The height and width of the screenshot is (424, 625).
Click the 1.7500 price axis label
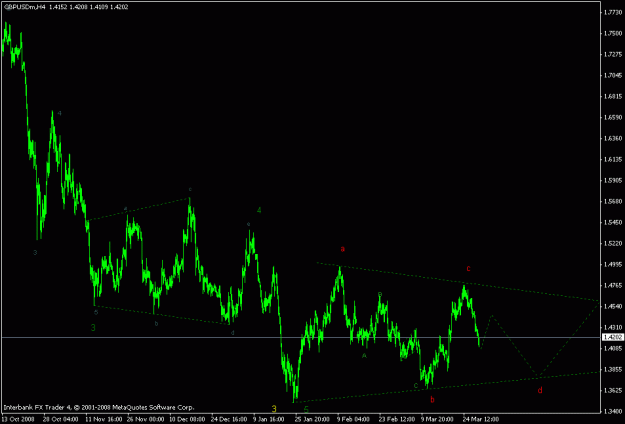tap(612, 33)
